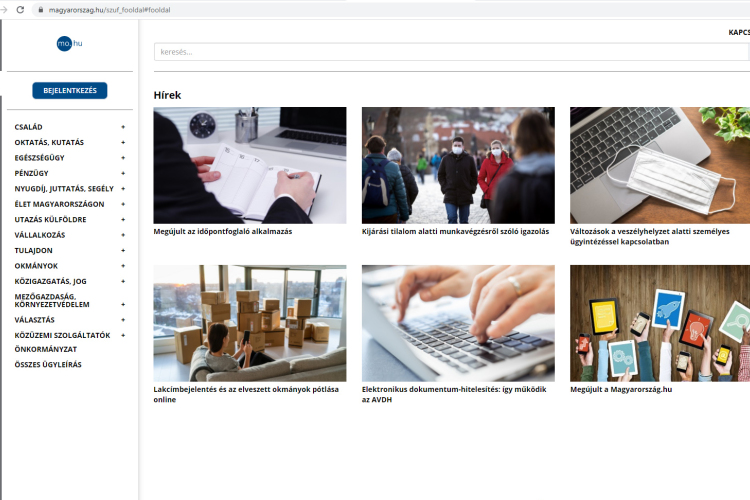750x500 pixels.
Task: Open ÖSSZES ÜGYLEÍRÁS menu item
Action: pyautogui.click(x=48, y=364)
